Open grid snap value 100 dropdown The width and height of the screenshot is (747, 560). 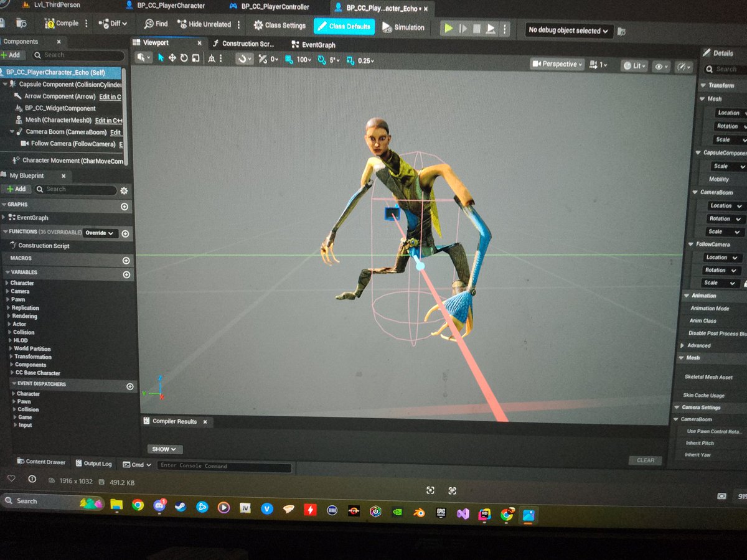coord(304,60)
